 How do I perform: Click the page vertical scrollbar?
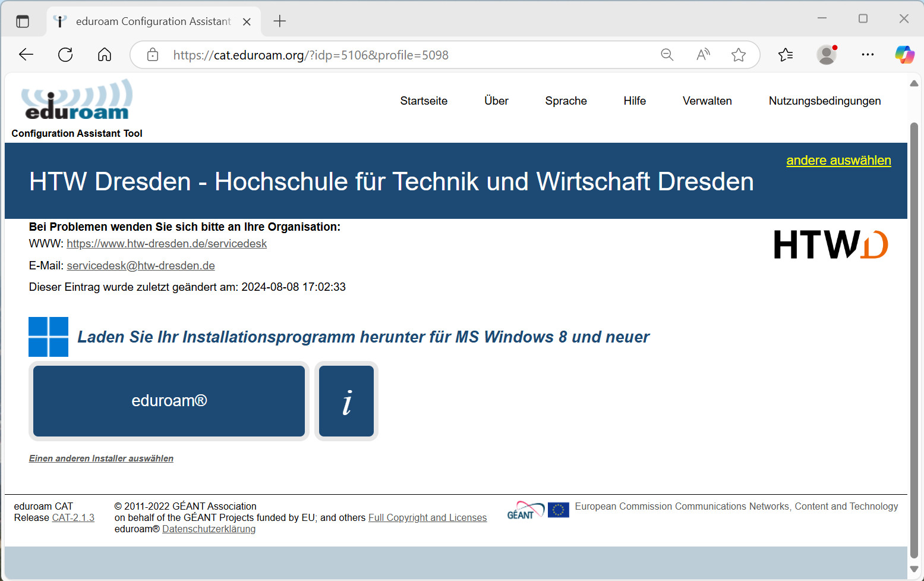914,339
